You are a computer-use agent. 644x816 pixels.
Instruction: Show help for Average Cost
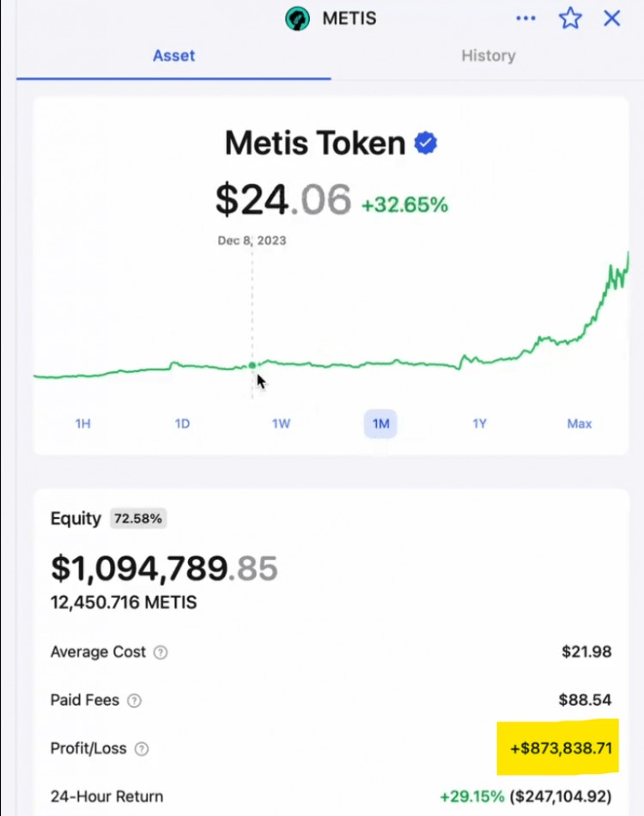pyautogui.click(x=161, y=652)
